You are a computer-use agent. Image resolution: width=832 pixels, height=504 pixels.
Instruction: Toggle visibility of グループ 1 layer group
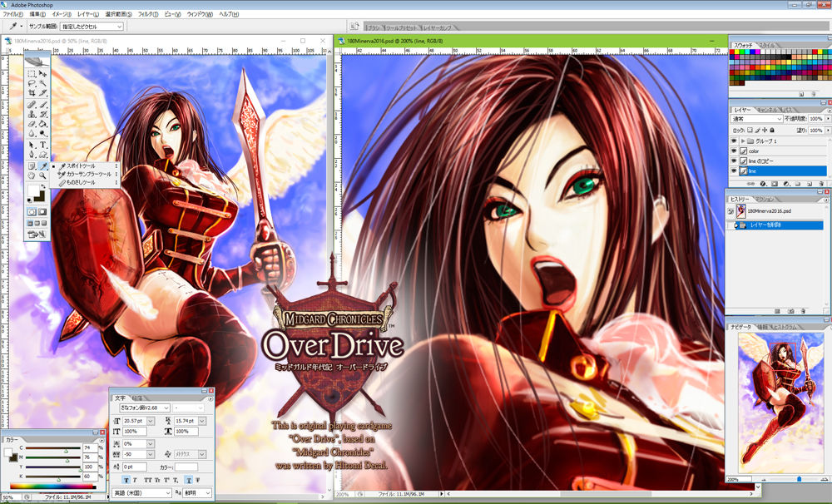(x=734, y=141)
